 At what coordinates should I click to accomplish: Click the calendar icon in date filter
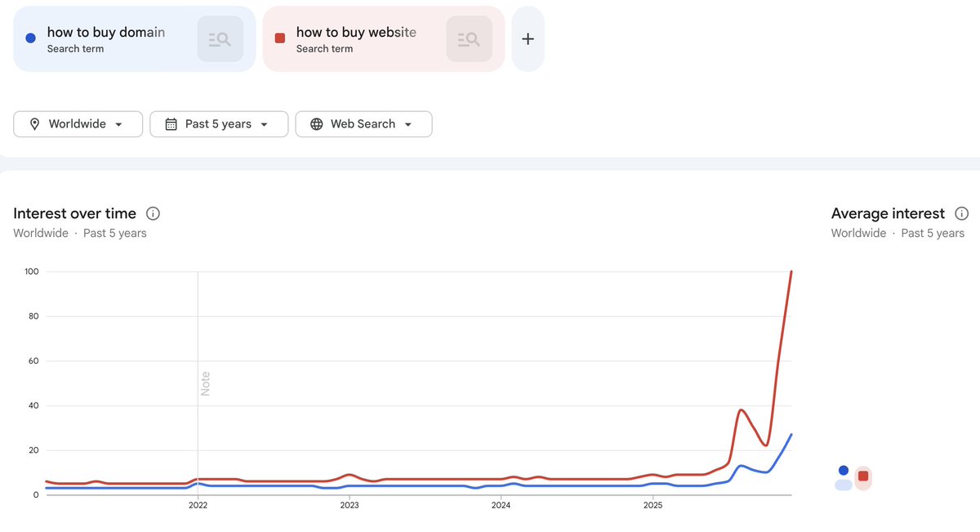171,124
